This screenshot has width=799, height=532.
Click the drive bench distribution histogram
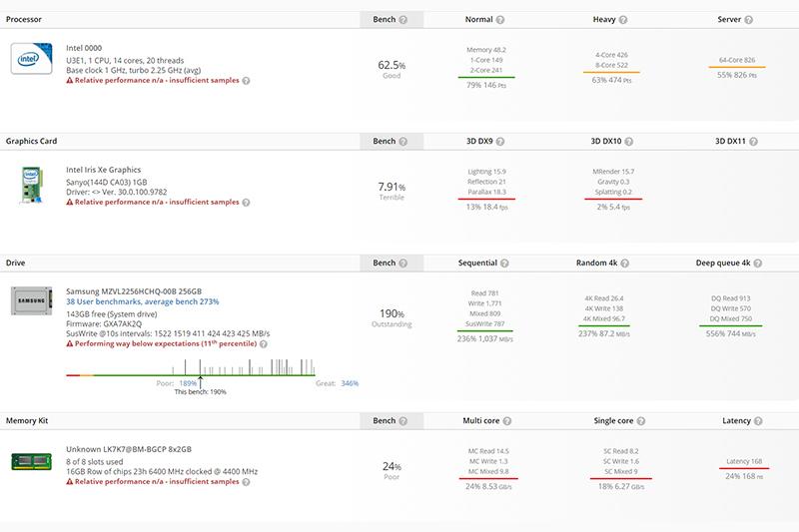(x=212, y=366)
